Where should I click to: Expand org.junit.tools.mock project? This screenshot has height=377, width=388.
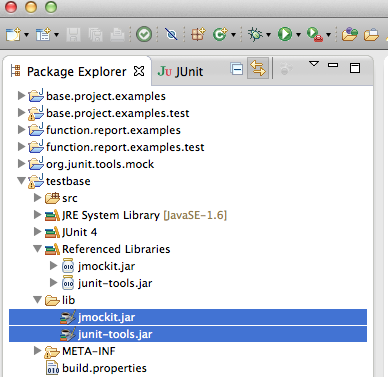21,164
